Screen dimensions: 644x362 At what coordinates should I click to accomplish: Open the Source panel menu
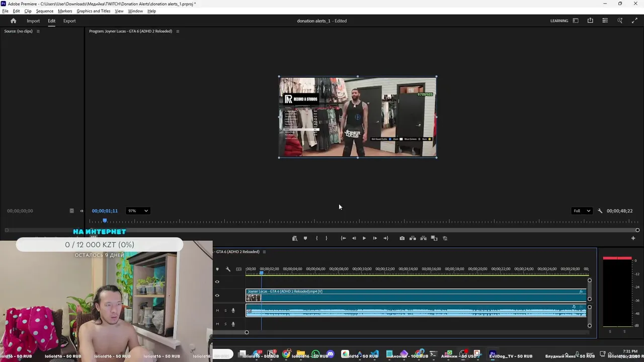pos(38,31)
